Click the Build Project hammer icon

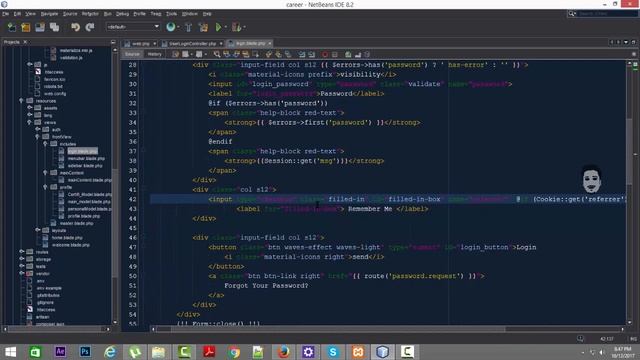[188, 27]
